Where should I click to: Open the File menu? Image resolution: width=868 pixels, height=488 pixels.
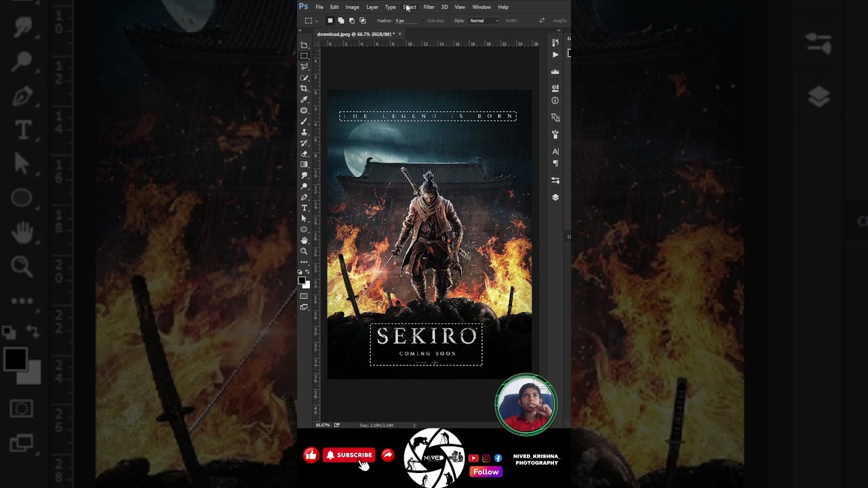click(319, 7)
